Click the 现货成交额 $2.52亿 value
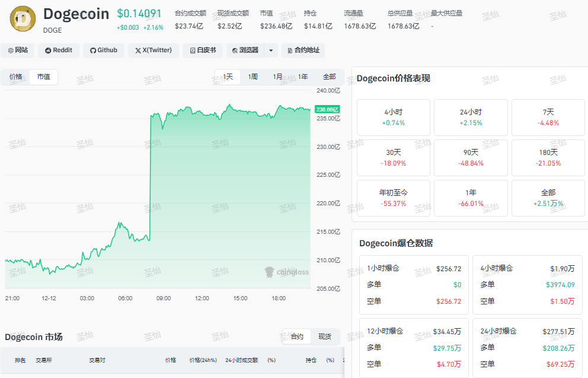This screenshot has width=588, height=378. point(229,26)
